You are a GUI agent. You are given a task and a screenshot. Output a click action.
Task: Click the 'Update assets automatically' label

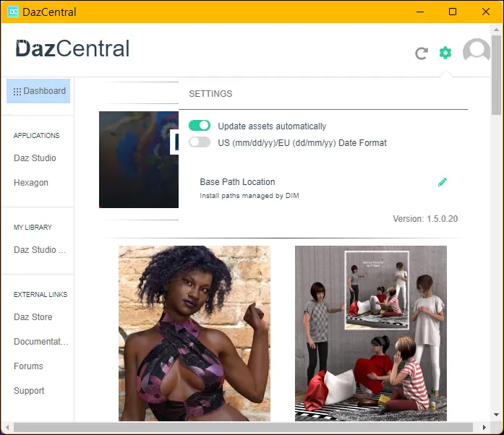(272, 126)
